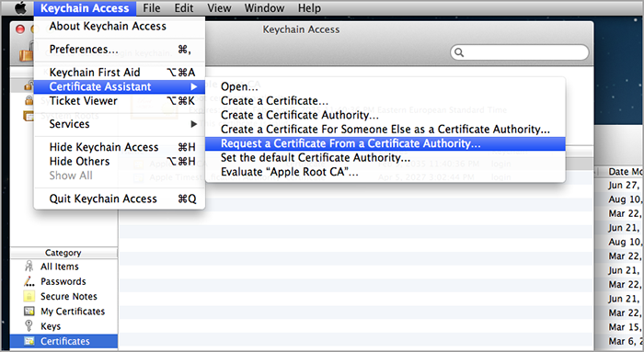The image size is (644, 352).
Task: Click the magnifying glass search icon
Action: pos(459,52)
